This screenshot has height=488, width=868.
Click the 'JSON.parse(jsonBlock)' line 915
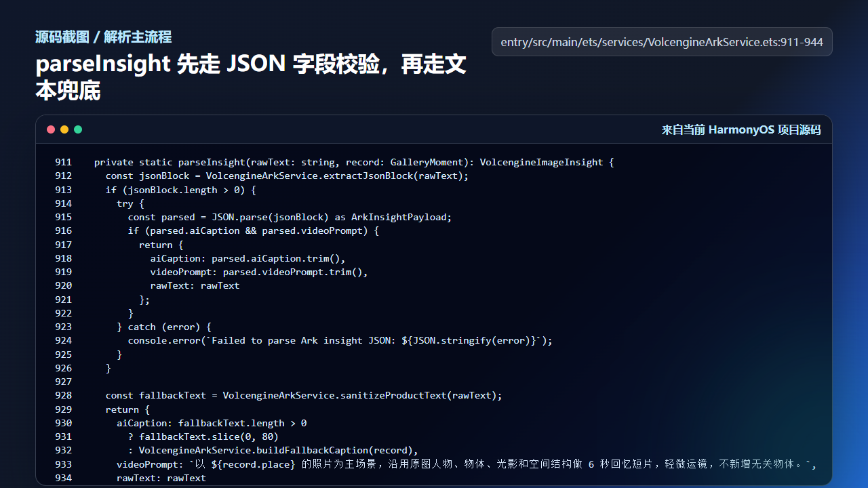click(x=290, y=217)
